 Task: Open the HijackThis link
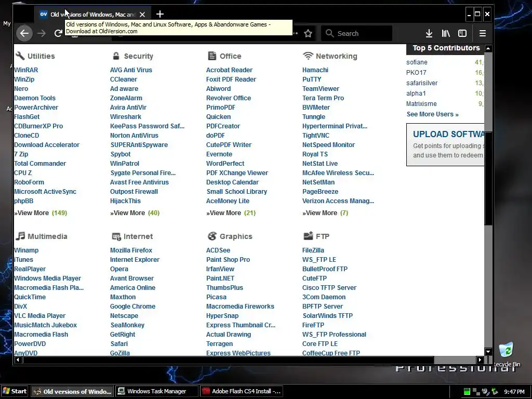click(125, 201)
